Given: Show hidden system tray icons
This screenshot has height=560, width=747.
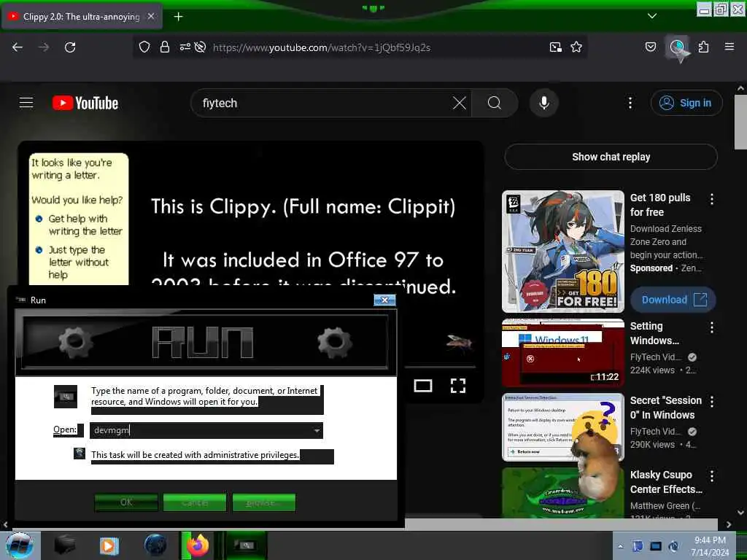Looking at the screenshot, I should click(x=620, y=546).
